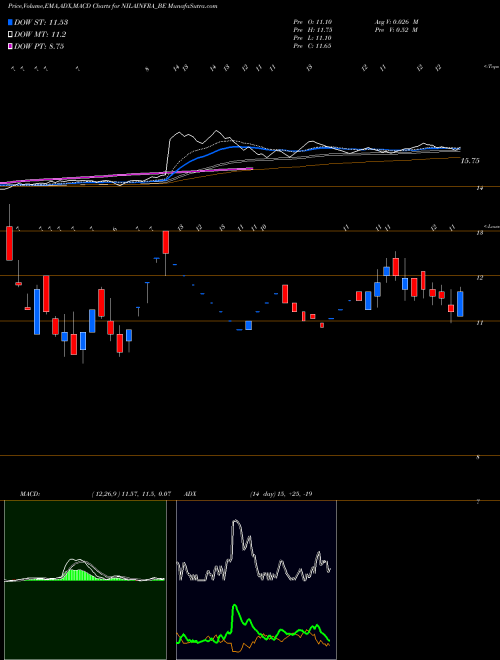This screenshot has width=500, height=660.
Task: Click the 'Avg V: 0.026 M' volume text
Action: [x=396, y=21]
